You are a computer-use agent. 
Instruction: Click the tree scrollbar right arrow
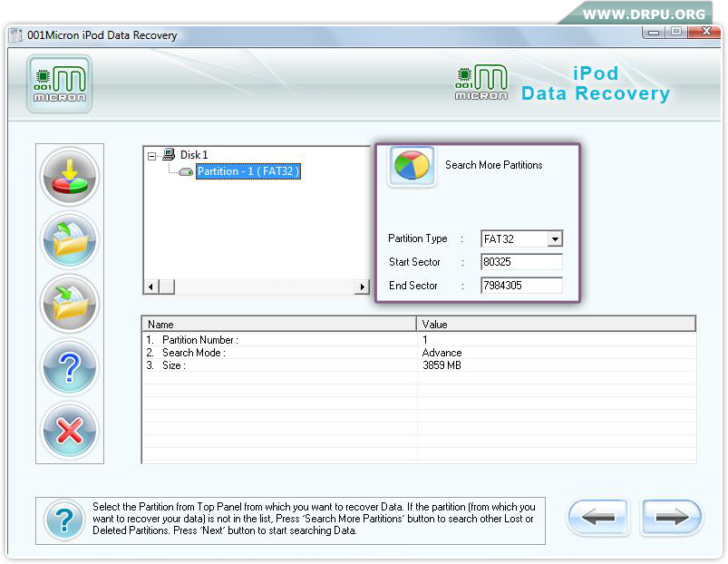(362, 287)
